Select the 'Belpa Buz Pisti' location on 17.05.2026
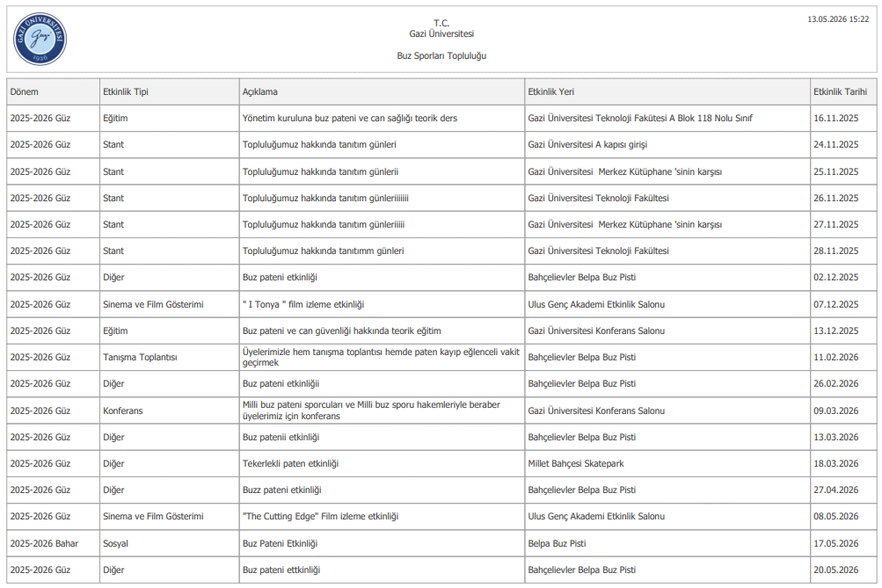Viewport: 882px width, 588px height. [x=667, y=543]
